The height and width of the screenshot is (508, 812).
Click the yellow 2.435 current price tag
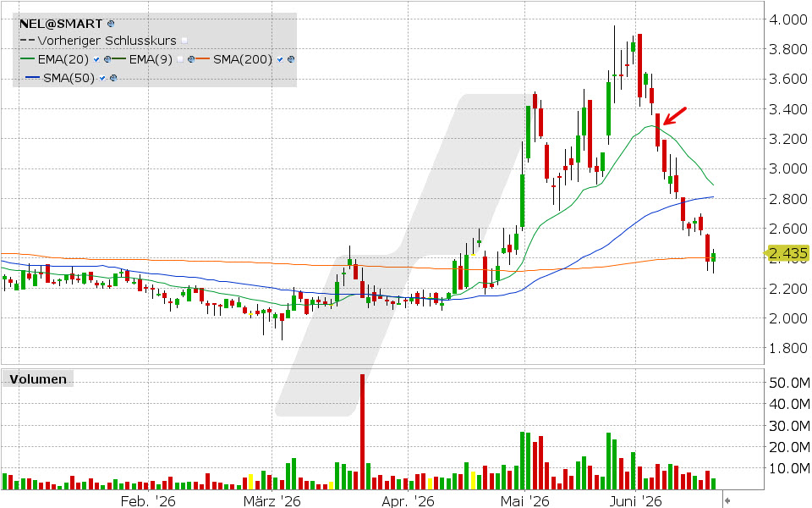point(787,253)
